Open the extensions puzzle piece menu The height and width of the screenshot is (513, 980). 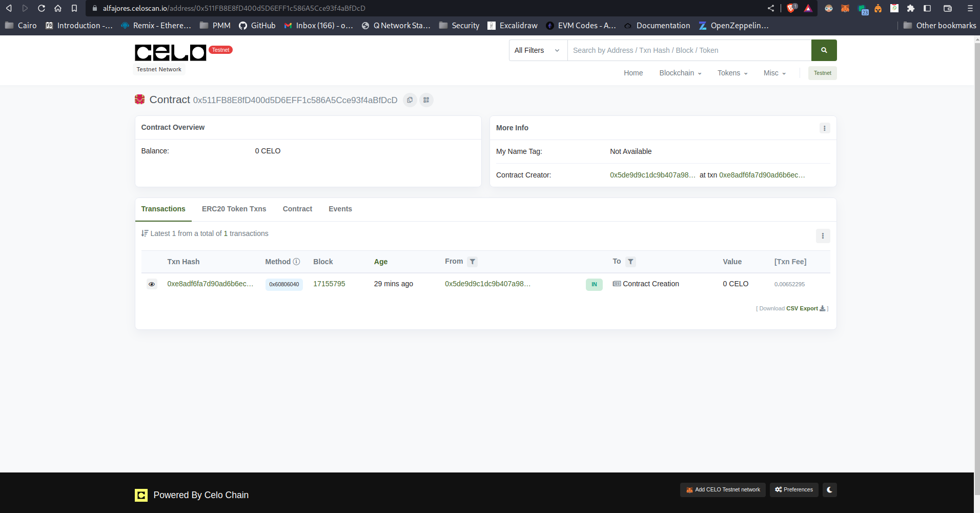tap(911, 8)
